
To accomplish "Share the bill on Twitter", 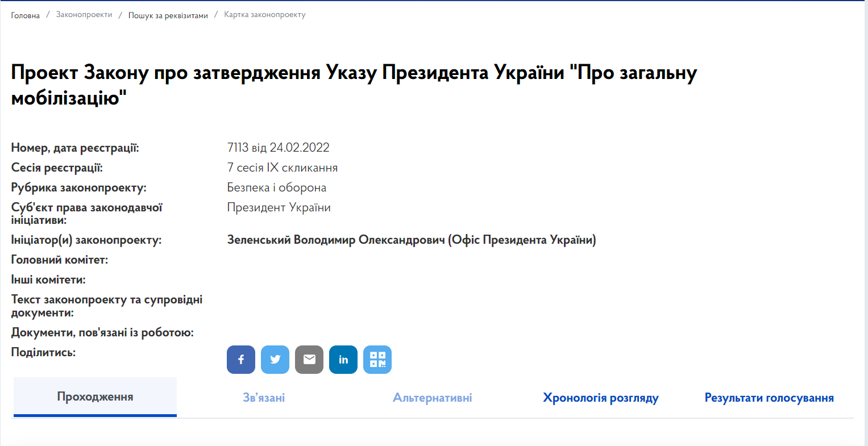I will click(x=275, y=360).
